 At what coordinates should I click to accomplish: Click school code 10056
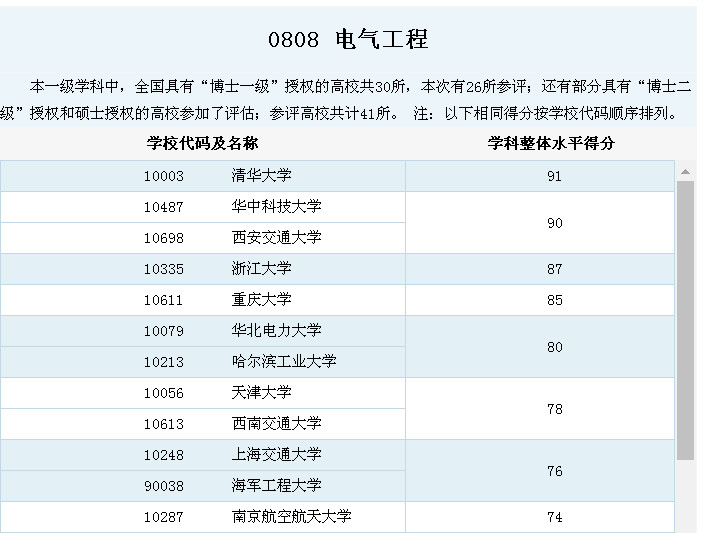[163, 393]
